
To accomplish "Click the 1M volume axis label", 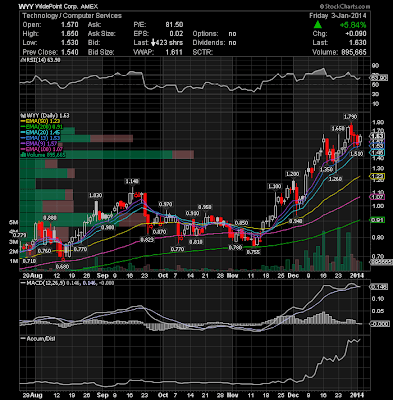I will (14, 261).
